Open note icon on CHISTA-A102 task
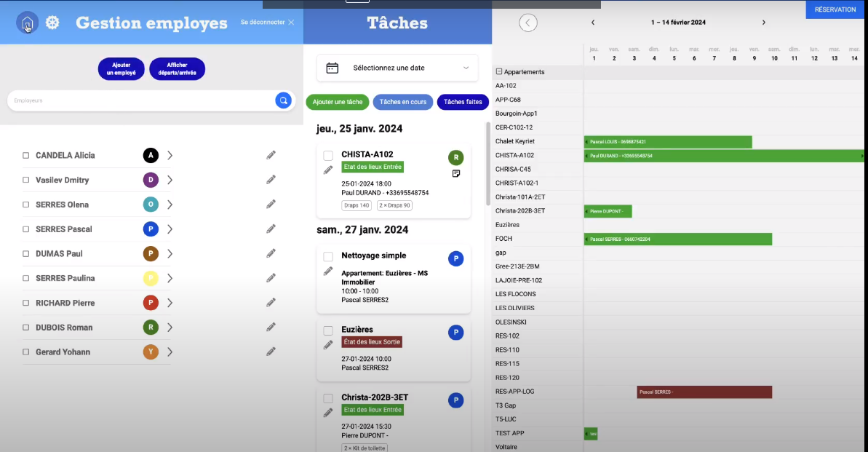This screenshot has width=868, height=452. pyautogui.click(x=456, y=174)
